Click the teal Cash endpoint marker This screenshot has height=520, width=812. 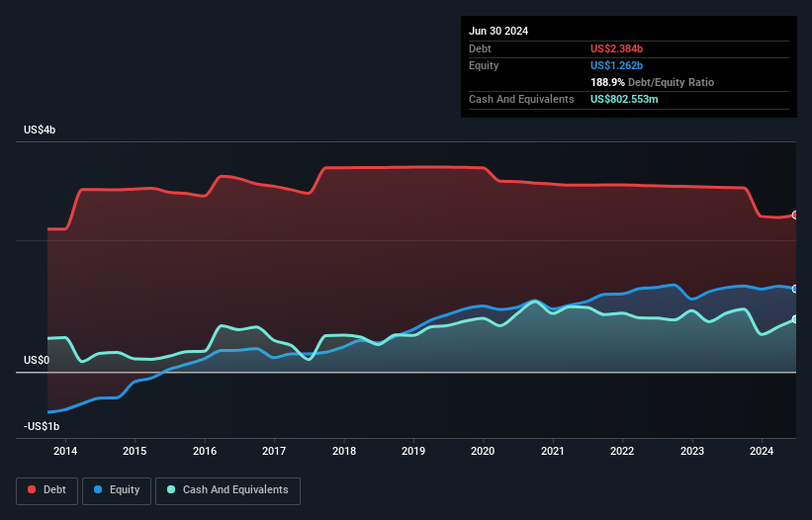pyautogui.click(x=795, y=319)
